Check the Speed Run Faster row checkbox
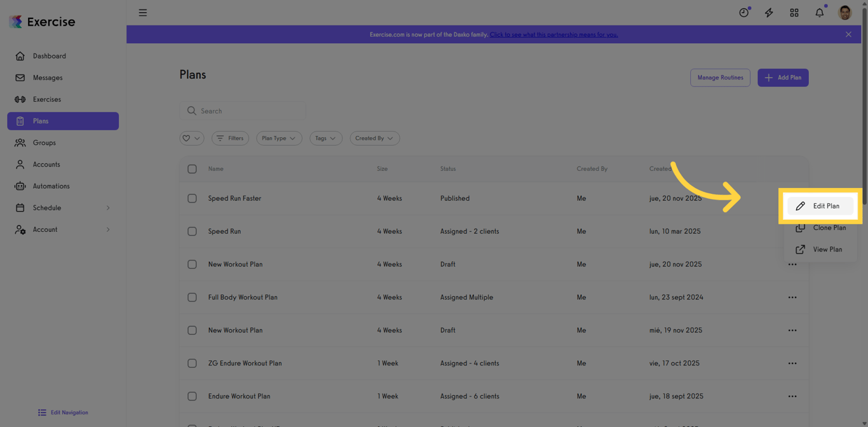Viewport: 868px width, 427px height. 192,198
